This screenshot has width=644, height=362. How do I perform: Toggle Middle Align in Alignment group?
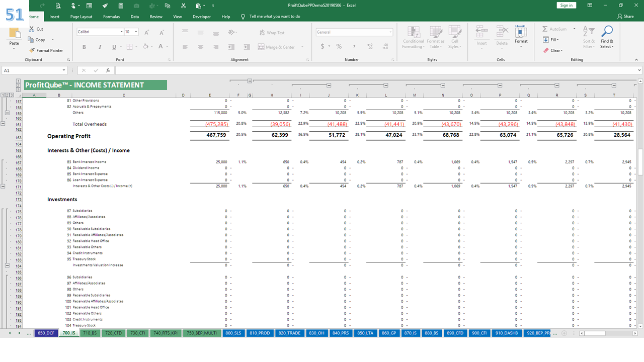click(x=200, y=33)
